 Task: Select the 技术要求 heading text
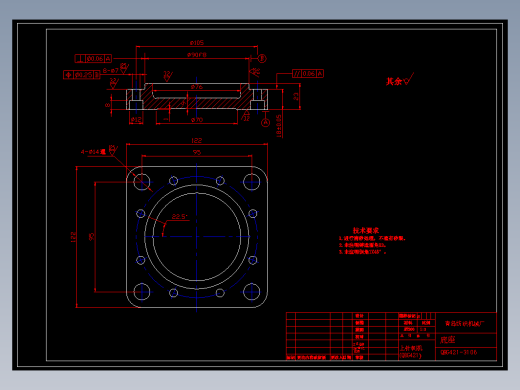coord(366,231)
